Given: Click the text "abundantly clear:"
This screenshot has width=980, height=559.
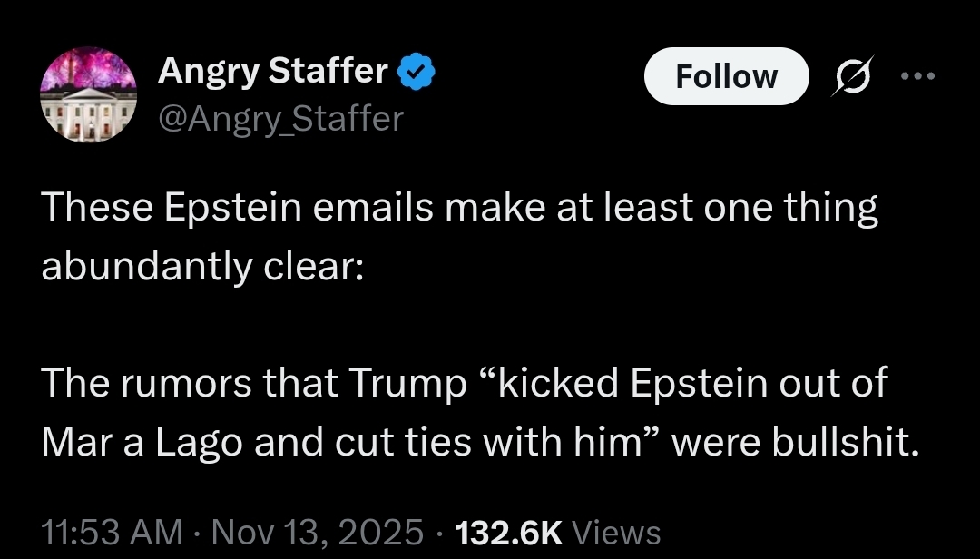Looking at the screenshot, I should point(202,267).
